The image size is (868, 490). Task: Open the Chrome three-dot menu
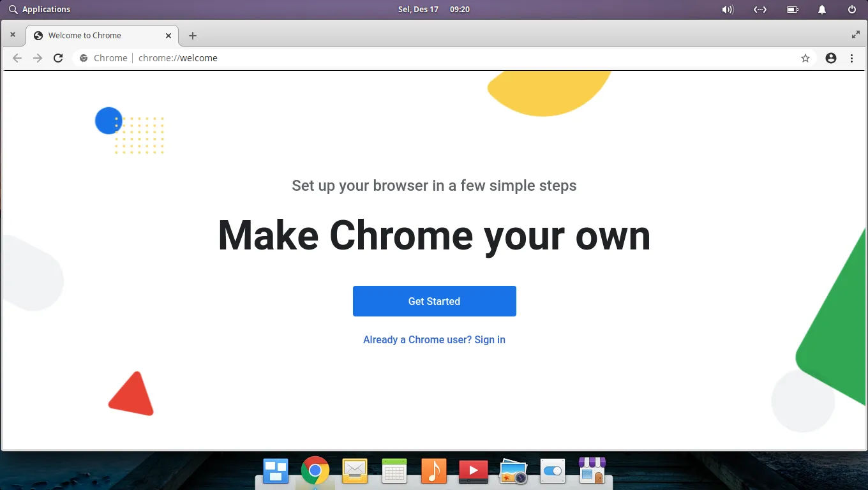click(x=851, y=58)
